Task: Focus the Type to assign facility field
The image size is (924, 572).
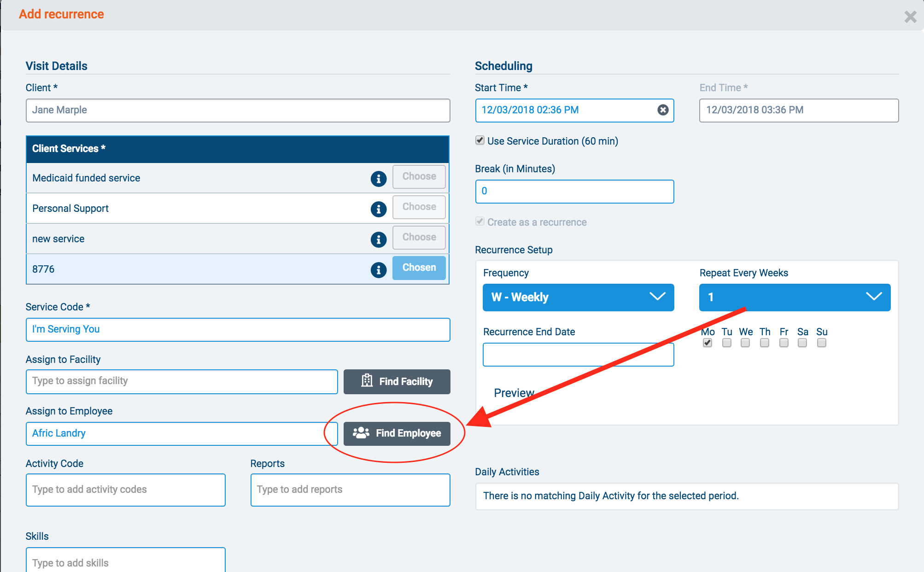Action: pyautogui.click(x=182, y=381)
